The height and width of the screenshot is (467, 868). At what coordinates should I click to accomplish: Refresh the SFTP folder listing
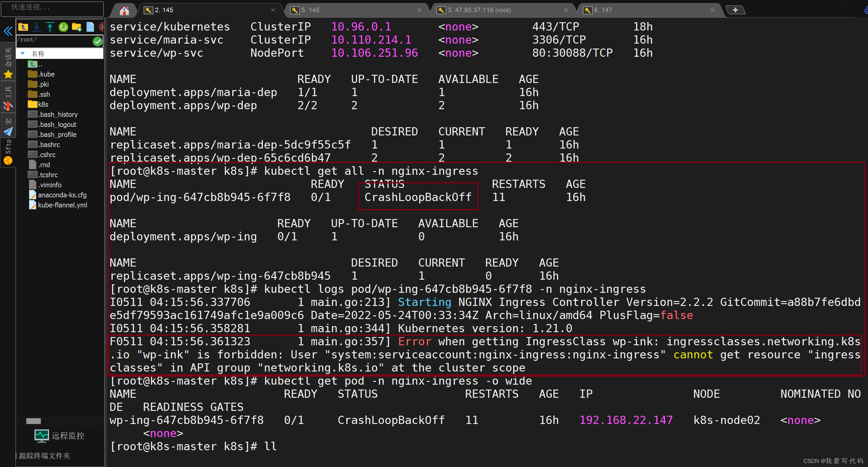[x=63, y=27]
